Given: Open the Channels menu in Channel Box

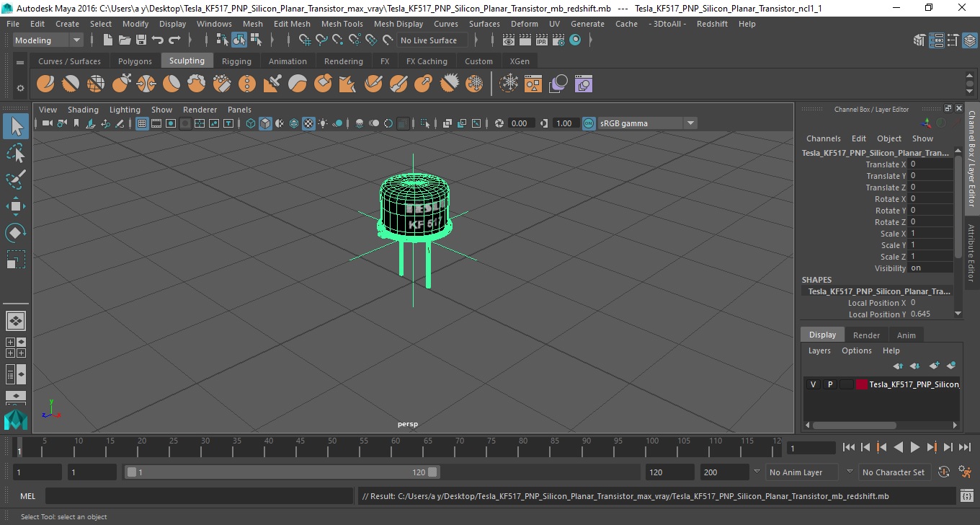Looking at the screenshot, I should [824, 138].
